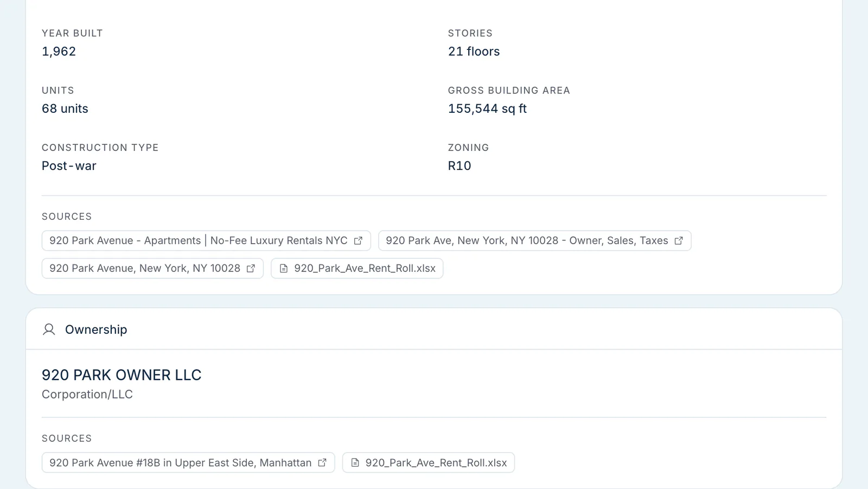The height and width of the screenshot is (489, 868).
Task: Click file icon of Rent_Roll.xlsx in Ownership sources
Action: [x=355, y=462]
